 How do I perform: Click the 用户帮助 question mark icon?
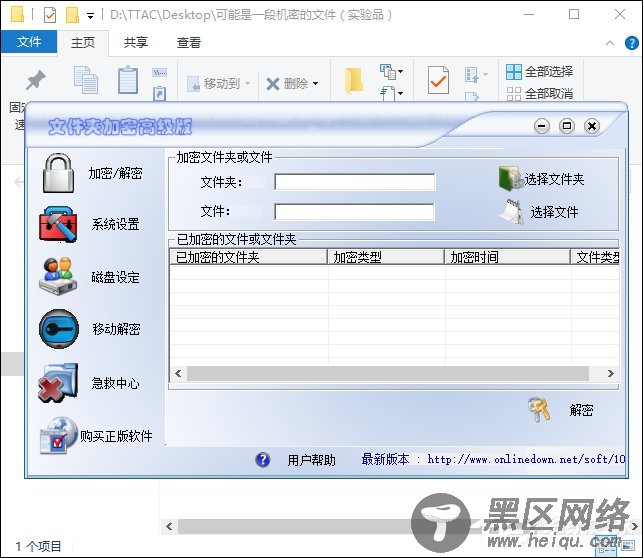pyautogui.click(x=262, y=460)
